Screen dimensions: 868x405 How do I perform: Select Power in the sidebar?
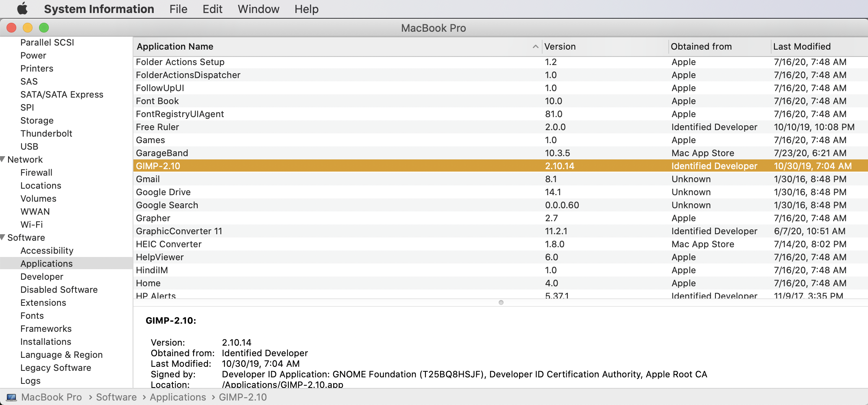tap(33, 55)
